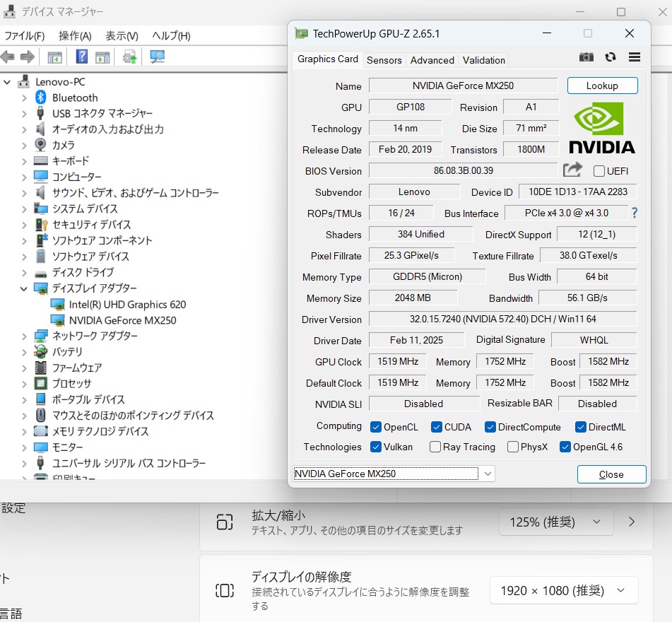Click the blue help icon in Device Manager toolbar
The image size is (672, 622).
[x=81, y=57]
